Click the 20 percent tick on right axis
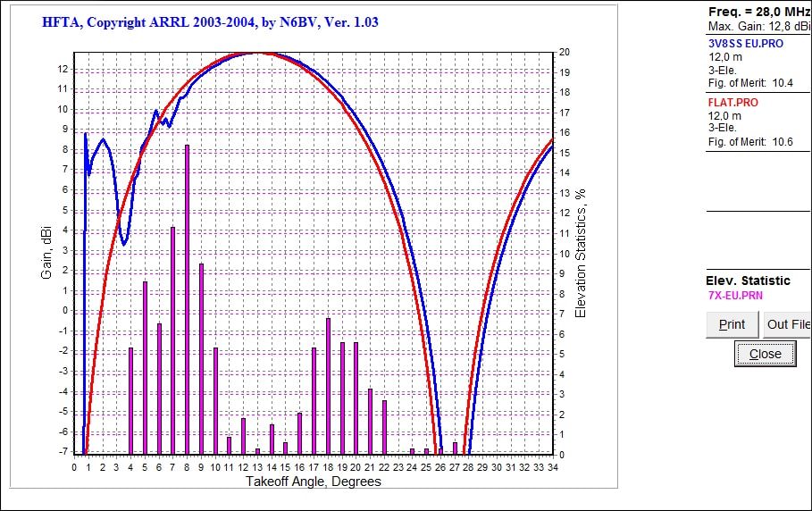 [x=565, y=53]
